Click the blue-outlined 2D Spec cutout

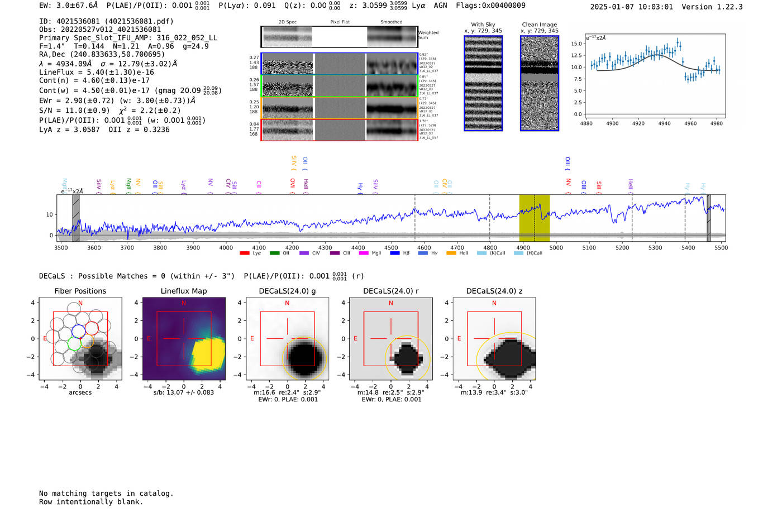(288, 64)
